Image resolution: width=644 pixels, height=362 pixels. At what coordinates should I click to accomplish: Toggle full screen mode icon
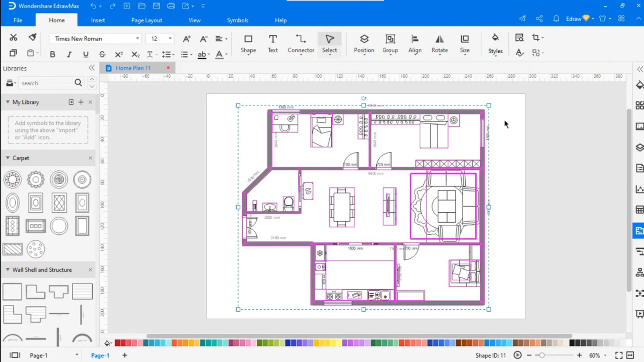coord(619,355)
